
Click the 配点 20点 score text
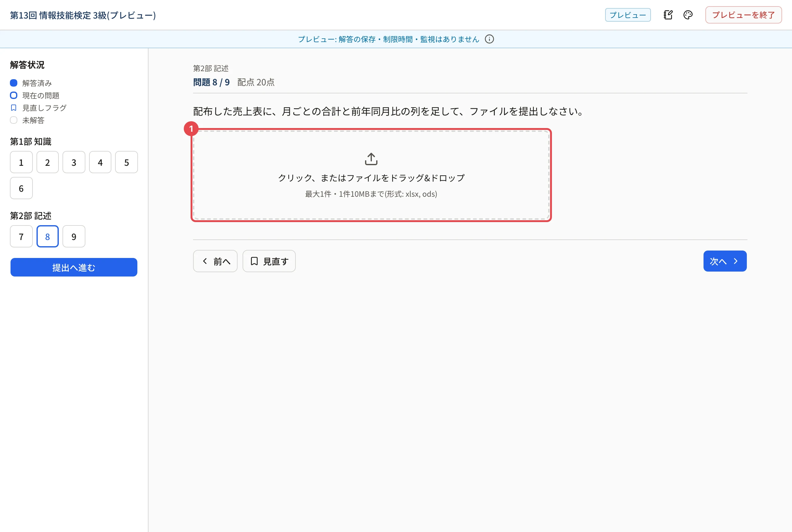pos(256,83)
